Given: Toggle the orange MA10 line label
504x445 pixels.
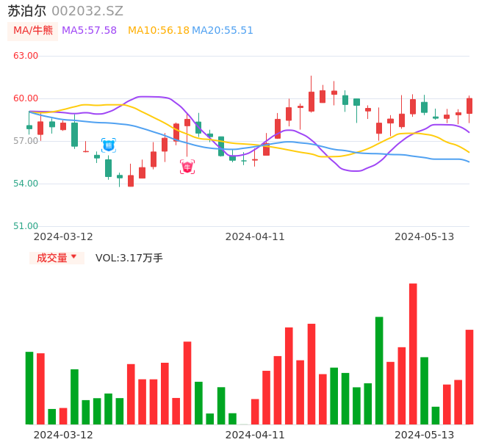Looking at the screenshot, I should pos(159,31).
